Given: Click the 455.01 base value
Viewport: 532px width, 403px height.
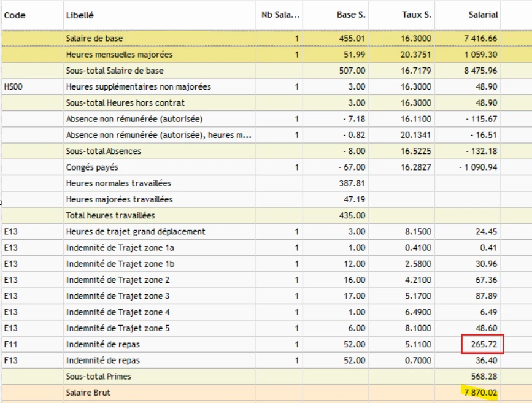Looking at the screenshot, I should [x=352, y=38].
